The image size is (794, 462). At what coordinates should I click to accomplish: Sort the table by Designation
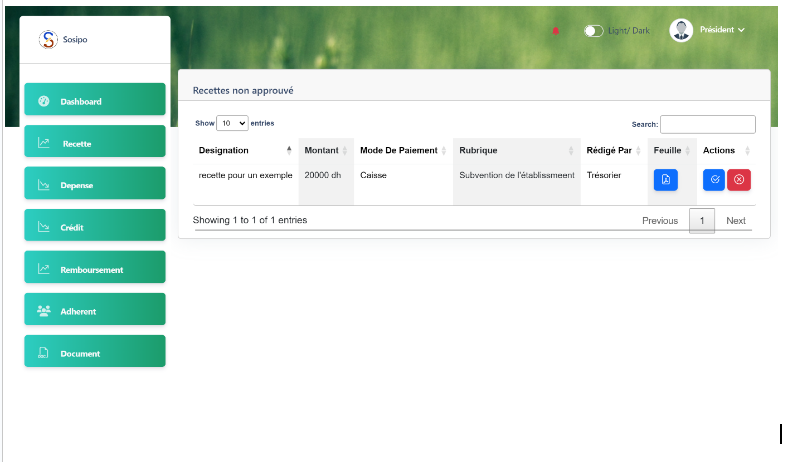pyautogui.click(x=245, y=150)
